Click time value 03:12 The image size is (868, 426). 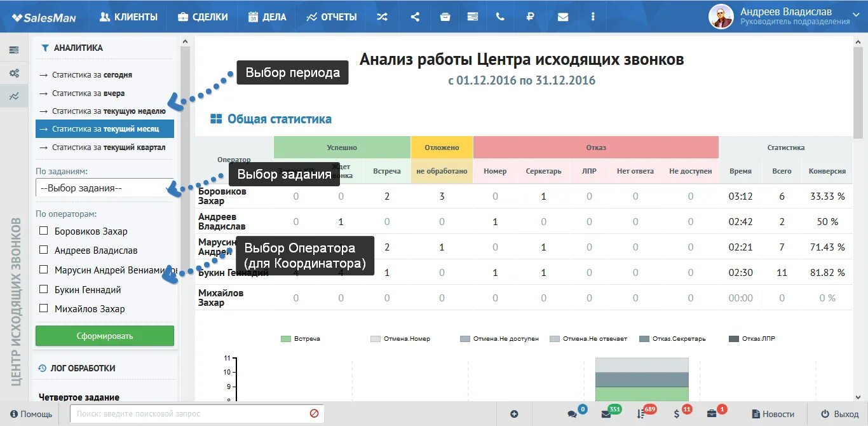[740, 196]
